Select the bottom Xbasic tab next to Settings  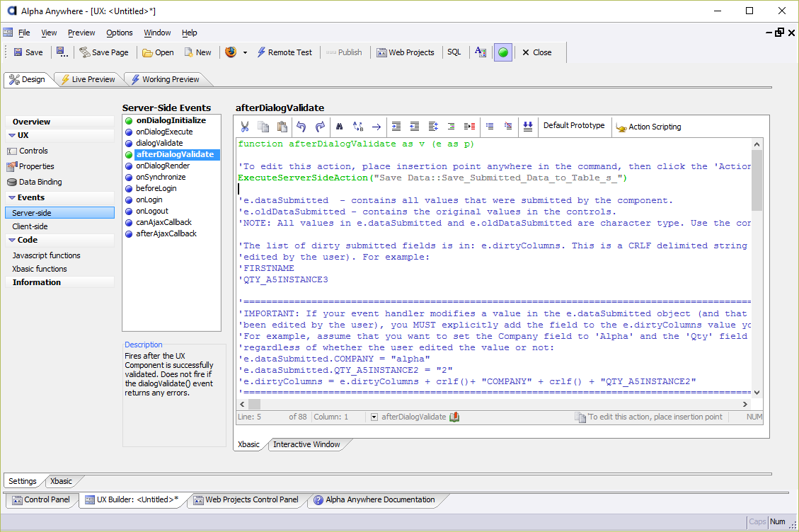(x=61, y=481)
